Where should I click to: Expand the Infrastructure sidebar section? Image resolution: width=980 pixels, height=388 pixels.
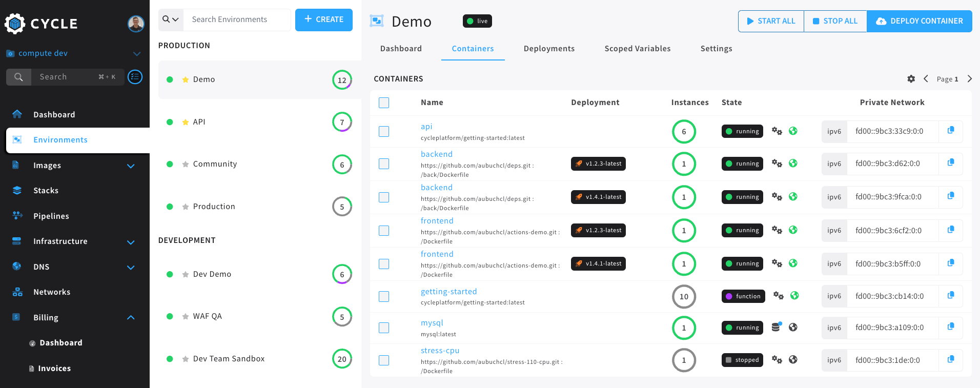tap(131, 242)
